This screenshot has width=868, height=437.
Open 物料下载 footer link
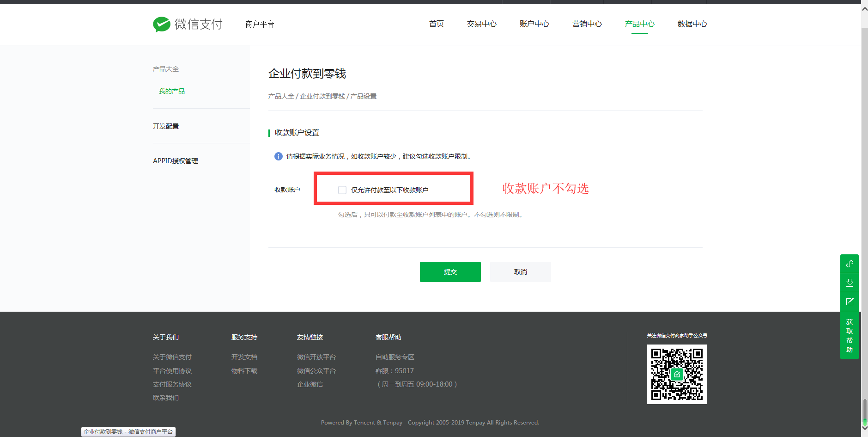point(244,371)
